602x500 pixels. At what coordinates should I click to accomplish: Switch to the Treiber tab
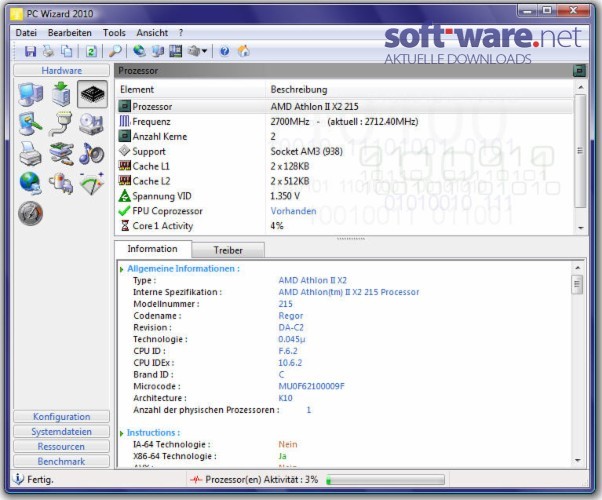tap(228, 250)
